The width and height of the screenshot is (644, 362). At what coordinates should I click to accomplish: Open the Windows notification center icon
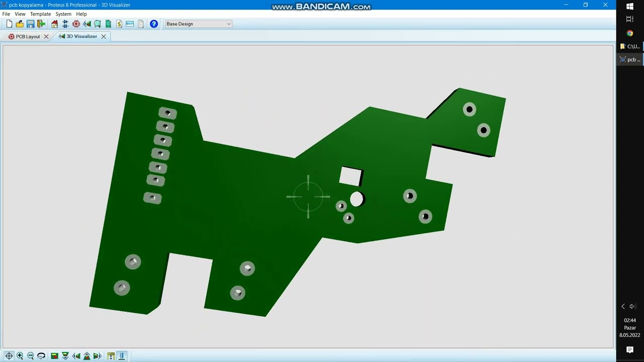click(x=630, y=350)
